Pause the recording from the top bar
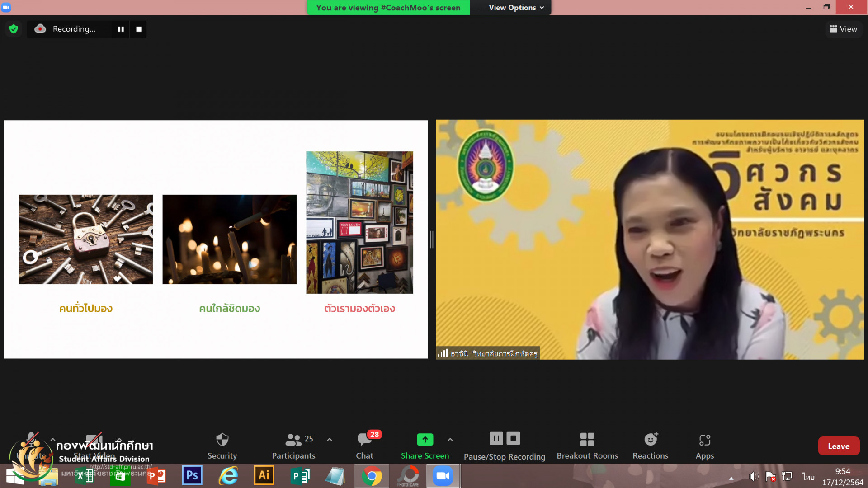Screen dimensions: 868x488 click(121, 29)
